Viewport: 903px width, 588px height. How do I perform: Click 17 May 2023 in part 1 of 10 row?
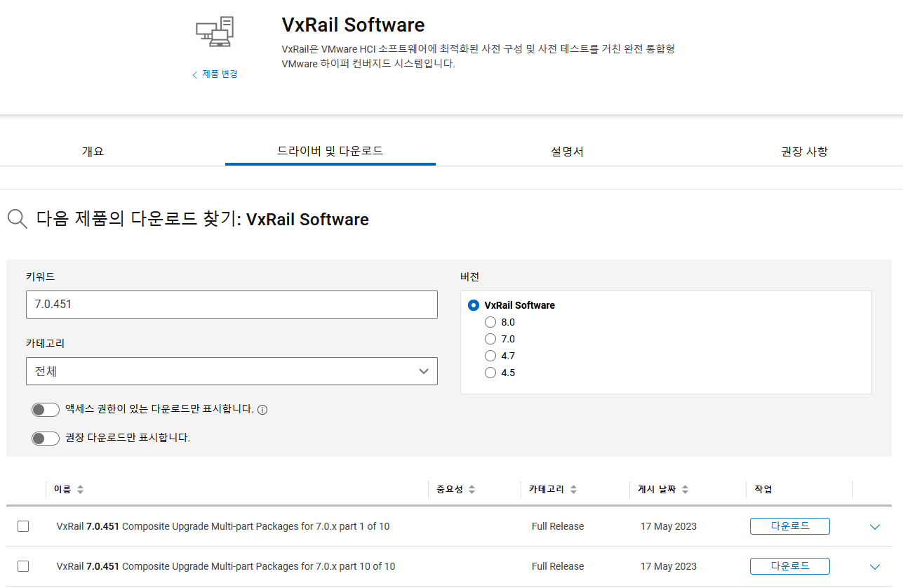(669, 526)
